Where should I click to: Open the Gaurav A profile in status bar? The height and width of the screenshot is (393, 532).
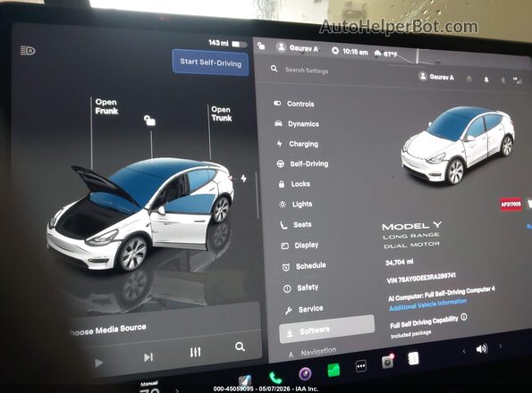click(x=297, y=48)
